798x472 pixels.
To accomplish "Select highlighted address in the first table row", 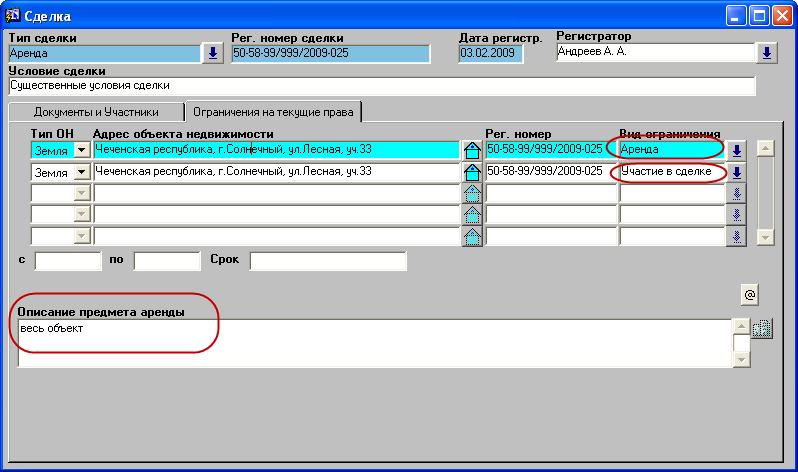I will [277, 150].
